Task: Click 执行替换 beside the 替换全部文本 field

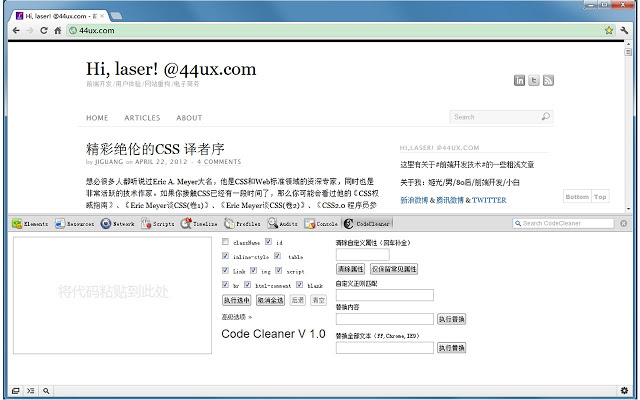Action: click(x=451, y=348)
